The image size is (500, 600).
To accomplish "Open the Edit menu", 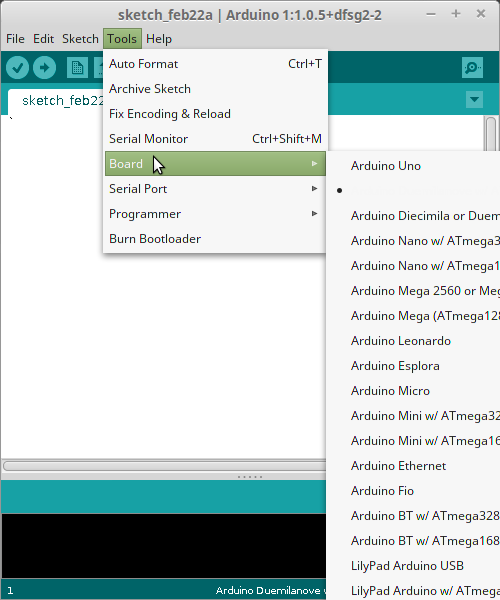I will (43, 39).
